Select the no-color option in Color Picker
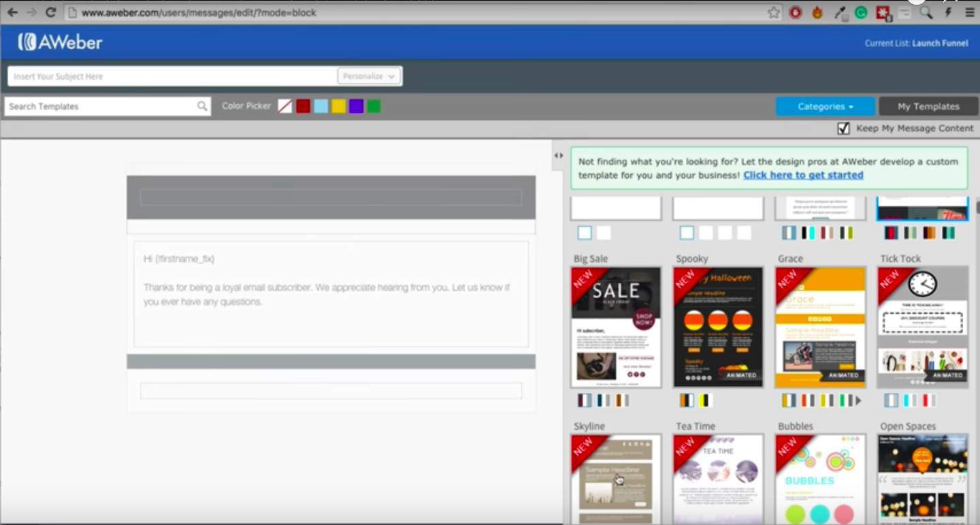980x525 pixels. pos(285,106)
